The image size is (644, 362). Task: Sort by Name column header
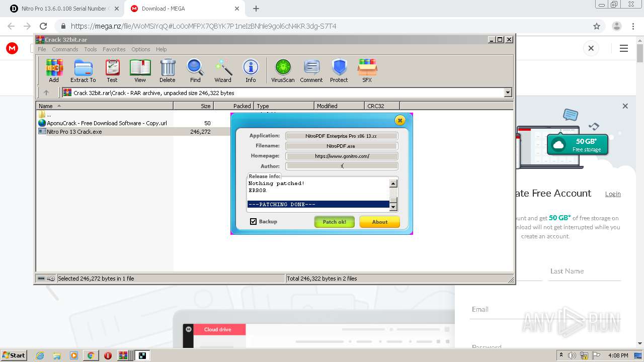[105, 106]
